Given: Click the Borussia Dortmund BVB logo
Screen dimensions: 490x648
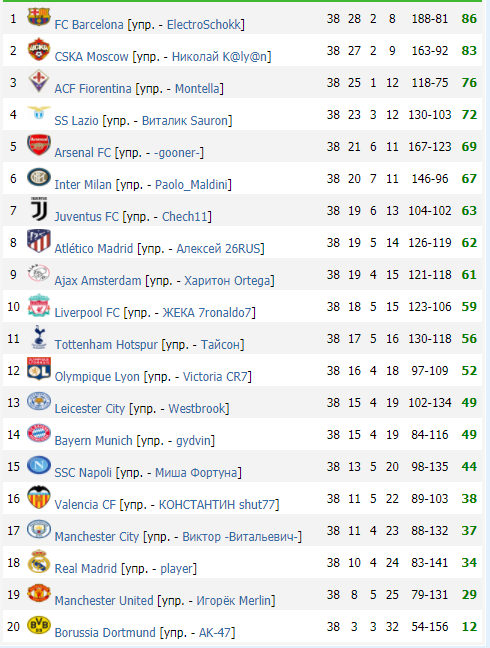Looking at the screenshot, I should coord(39,625).
